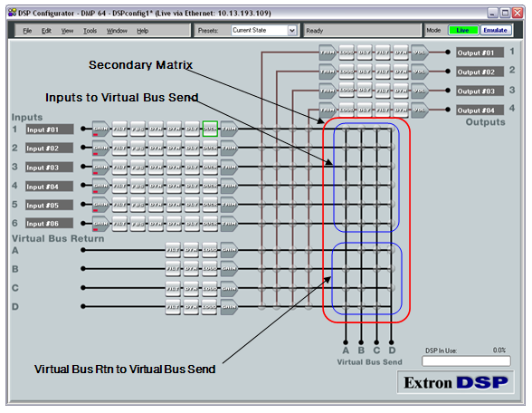This screenshot has height=413, width=532.
Task: Open the Output #02 DLY delay block
Action: pos(365,72)
